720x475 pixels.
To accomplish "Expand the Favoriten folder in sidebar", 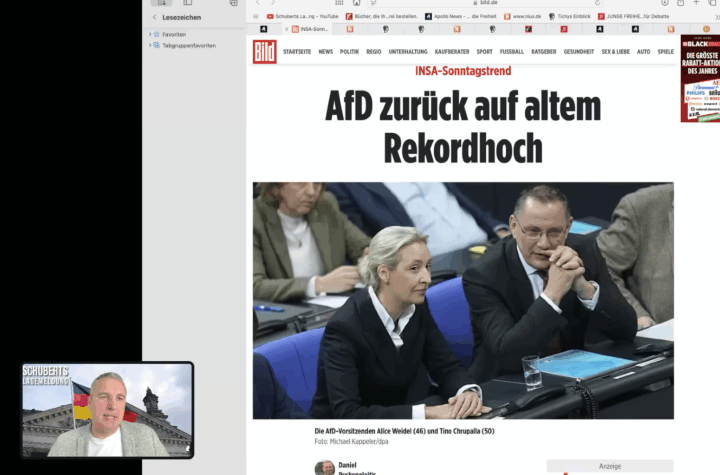I will pyautogui.click(x=150, y=34).
